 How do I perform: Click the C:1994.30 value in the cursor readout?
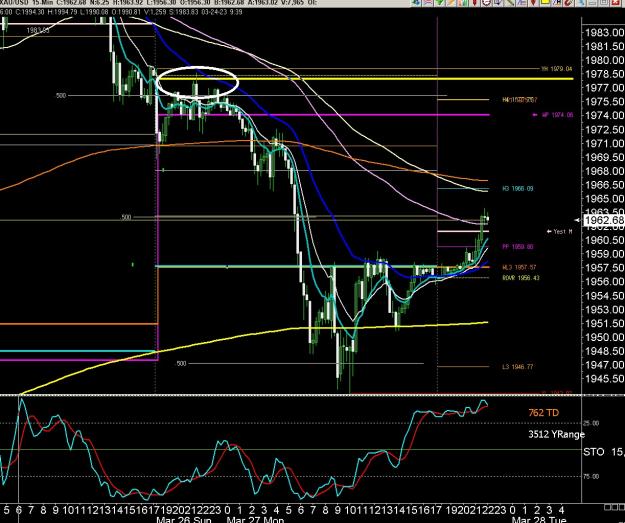coord(31,12)
